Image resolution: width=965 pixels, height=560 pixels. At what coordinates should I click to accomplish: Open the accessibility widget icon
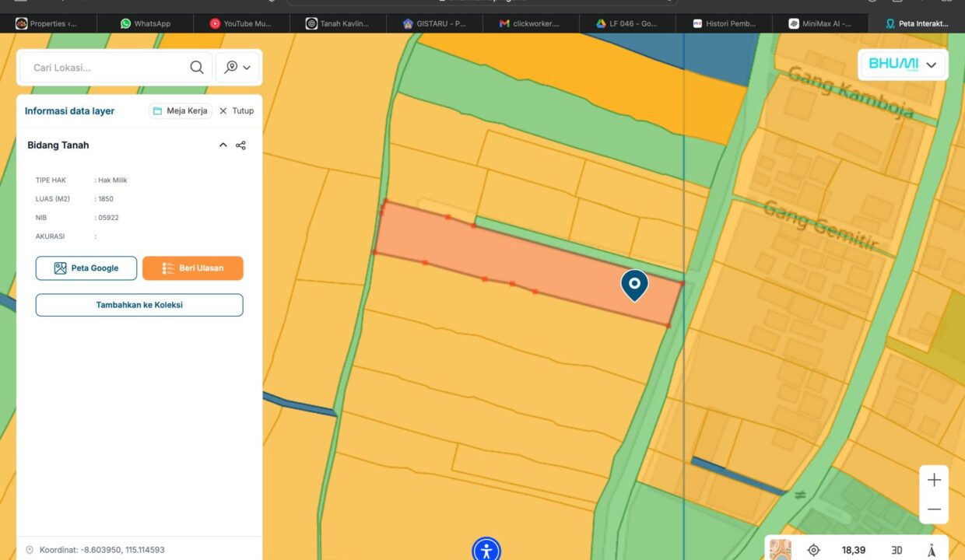coord(486,550)
